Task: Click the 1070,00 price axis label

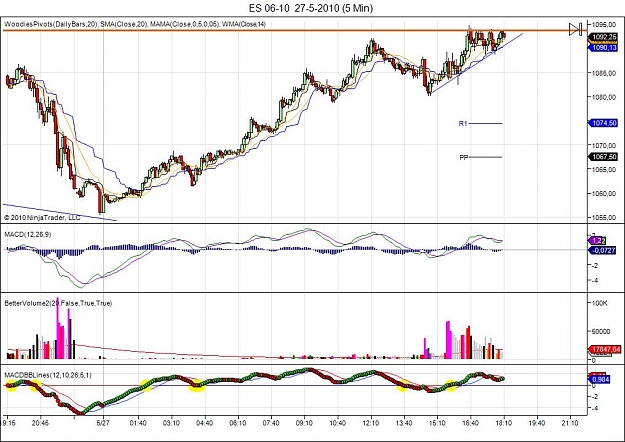Action: 605,145
